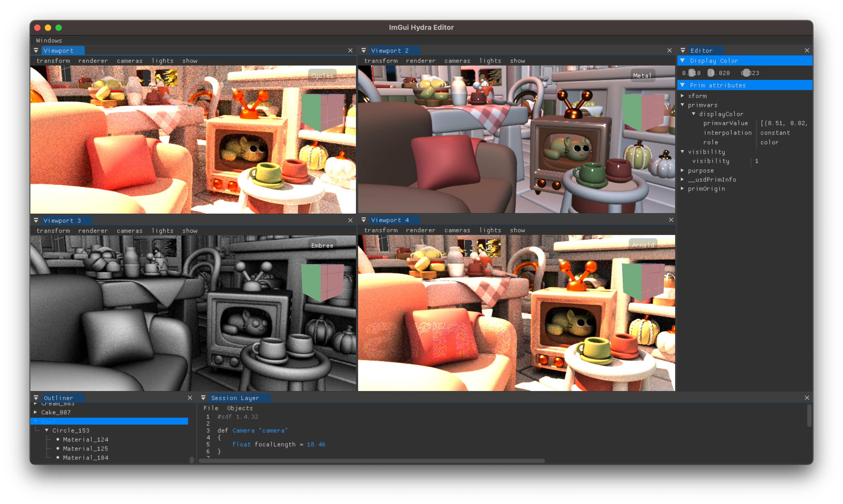
Task: Click the Viewport 2 panel menu triangle icon
Action: point(363,51)
